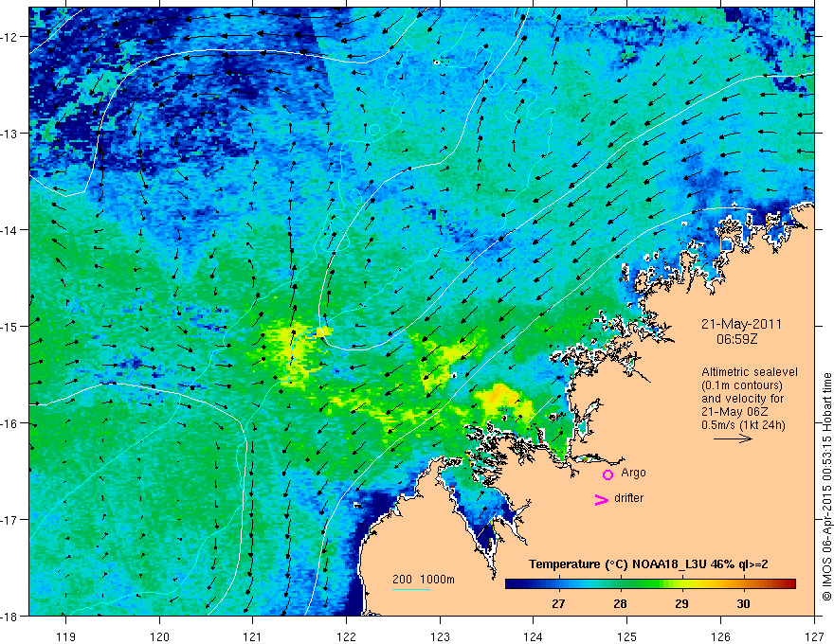The height and width of the screenshot is (644, 834).
Task: Click longitude axis label 122
Action: pyautogui.click(x=346, y=636)
